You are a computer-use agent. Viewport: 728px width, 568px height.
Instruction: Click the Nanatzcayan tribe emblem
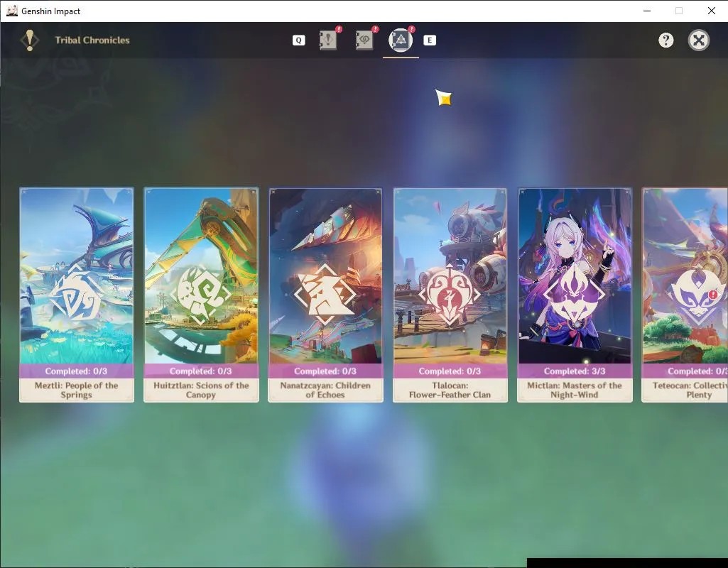(325, 295)
